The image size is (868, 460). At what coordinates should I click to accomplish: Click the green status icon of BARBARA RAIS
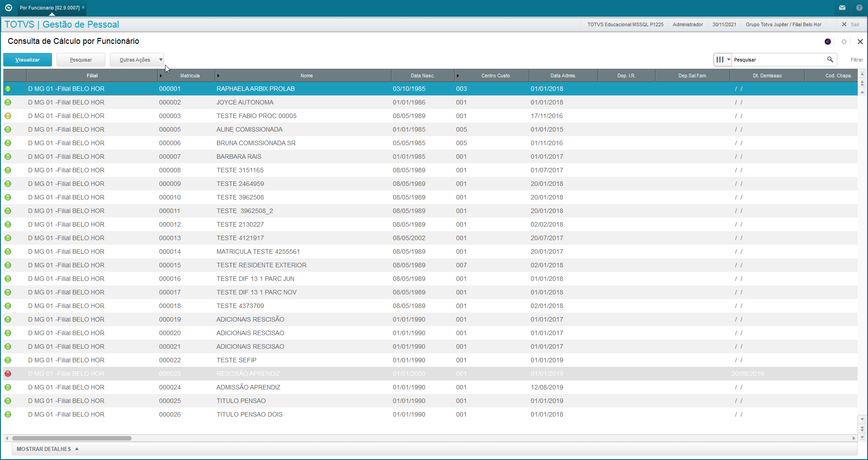pos(8,156)
